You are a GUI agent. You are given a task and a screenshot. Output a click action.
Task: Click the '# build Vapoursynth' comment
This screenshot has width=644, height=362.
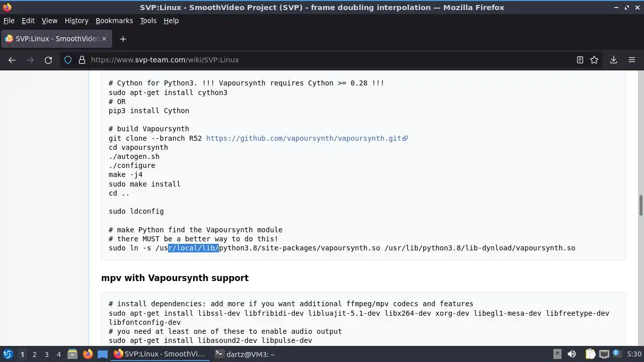(149, 129)
